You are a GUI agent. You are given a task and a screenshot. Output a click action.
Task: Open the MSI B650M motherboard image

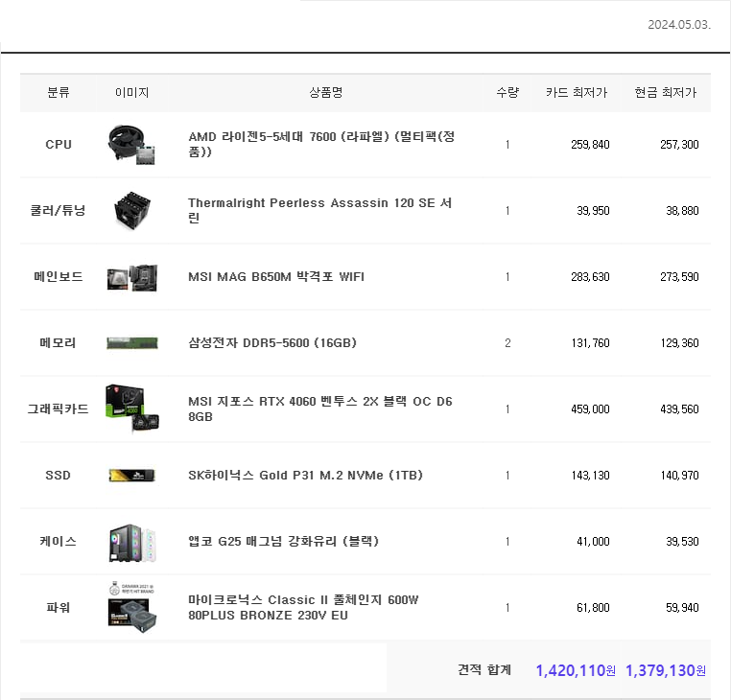(132, 277)
